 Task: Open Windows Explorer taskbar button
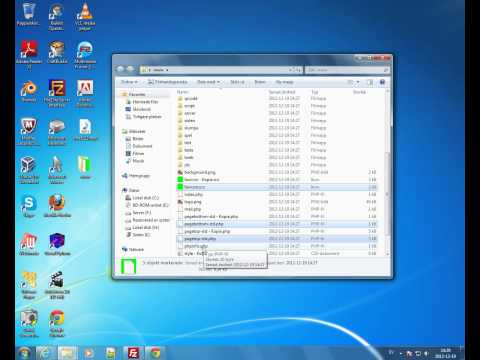67,353
